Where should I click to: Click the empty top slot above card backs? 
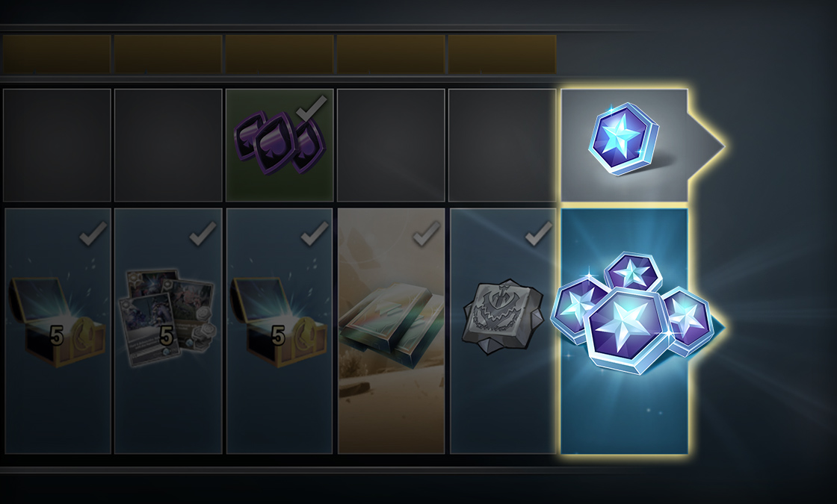point(392,145)
